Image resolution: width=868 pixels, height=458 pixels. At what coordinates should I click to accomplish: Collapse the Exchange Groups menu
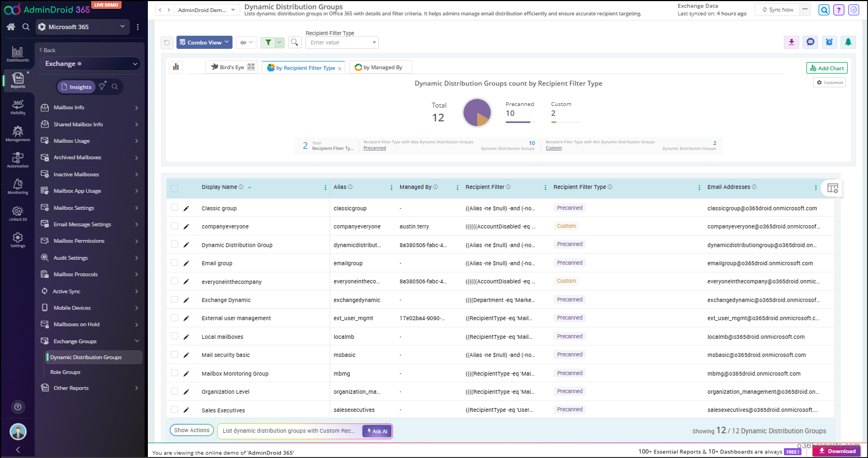(x=89, y=341)
